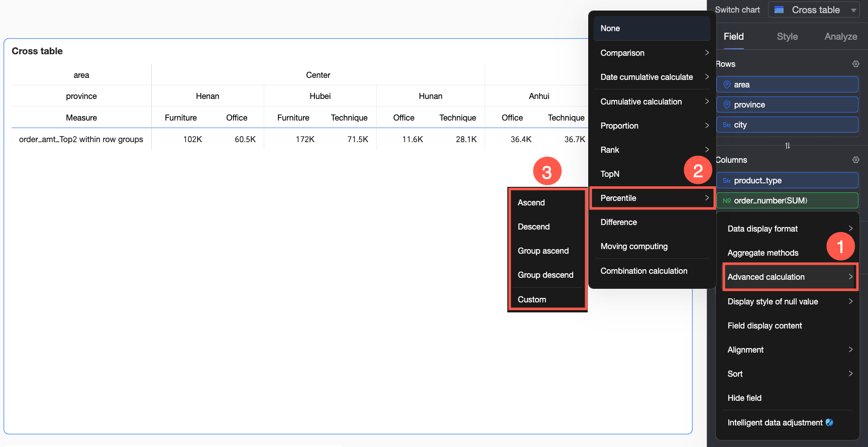The width and height of the screenshot is (868, 447).
Task: Expand the Alignment submenu arrow
Action: click(x=850, y=350)
